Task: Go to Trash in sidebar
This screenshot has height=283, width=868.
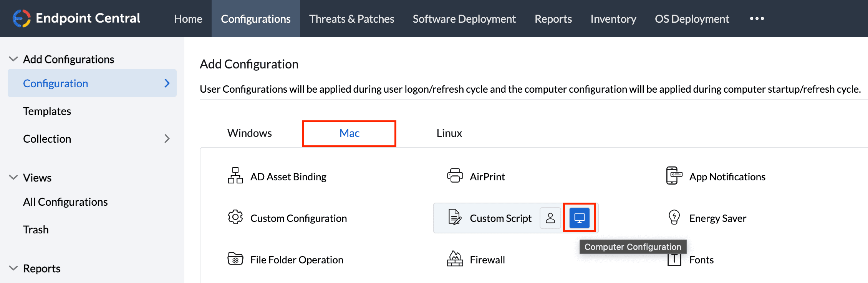Action: (x=36, y=230)
